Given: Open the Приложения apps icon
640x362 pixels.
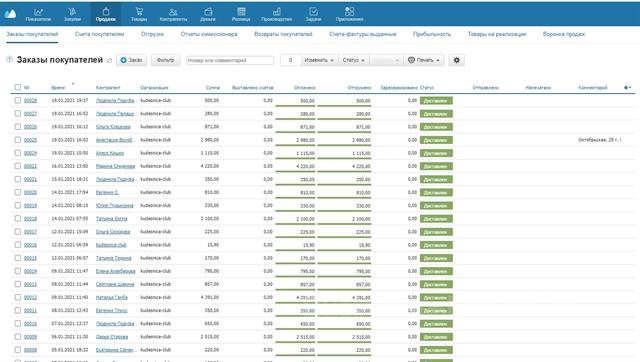Looking at the screenshot, I should (349, 11).
